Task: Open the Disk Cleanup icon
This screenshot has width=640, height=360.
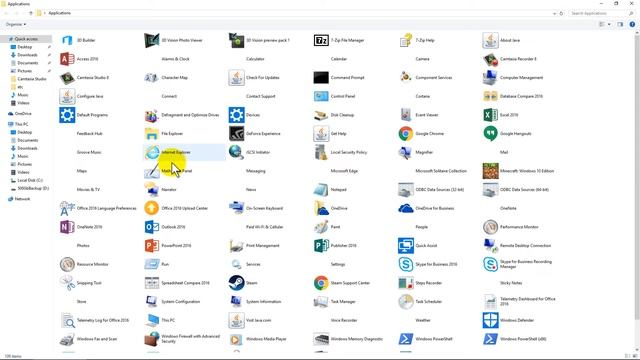Action: click(321, 115)
